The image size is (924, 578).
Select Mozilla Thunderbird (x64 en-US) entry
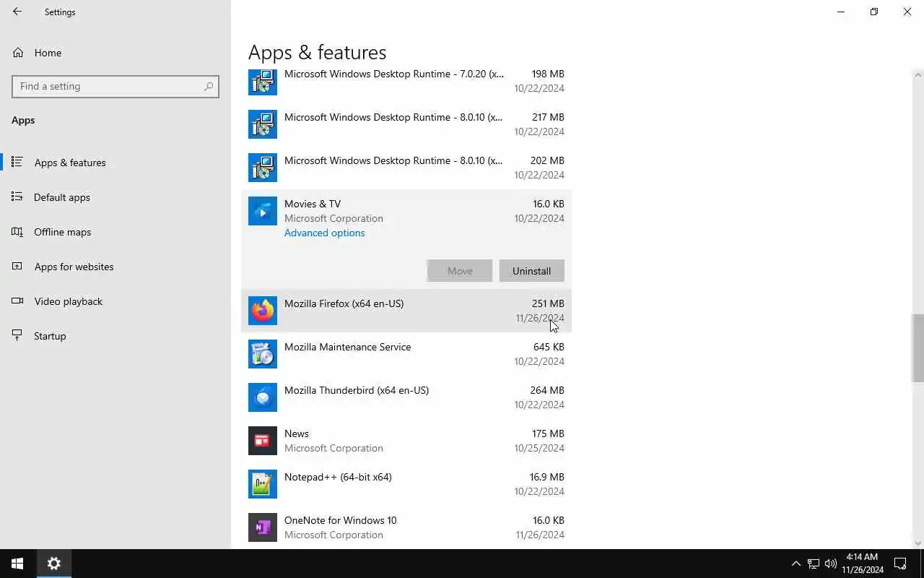coord(406,397)
